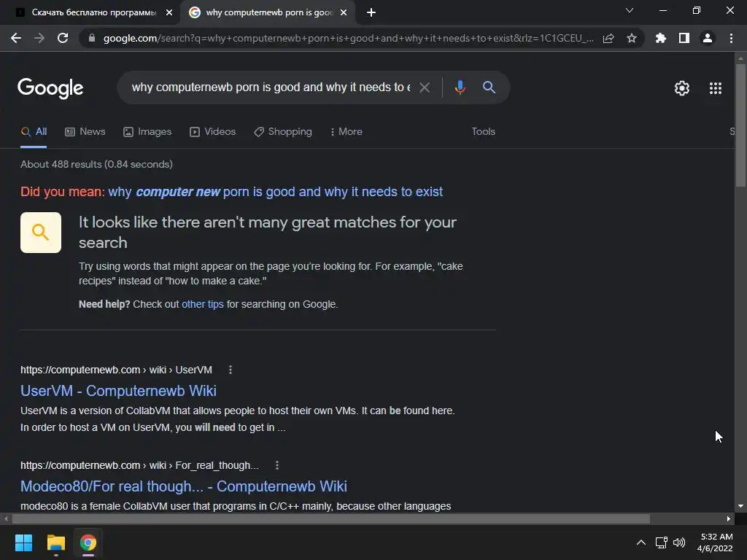Open Chrome profile avatar
The width and height of the screenshot is (747, 560).
[x=708, y=38]
